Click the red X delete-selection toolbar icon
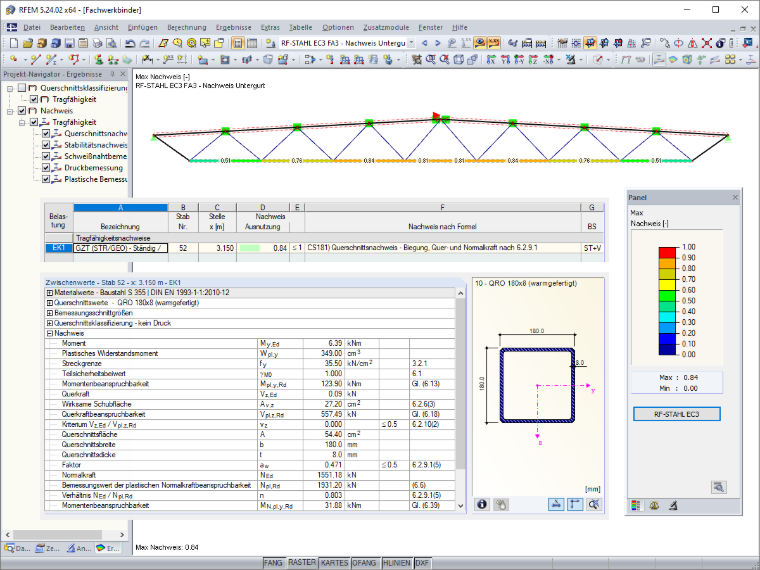760x570 pixels. click(706, 43)
